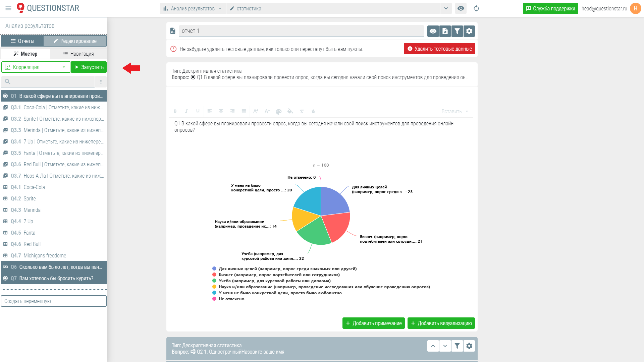Viewport: 644px width, 362px height.
Task: Toggle the eye visibility icon in toolbar
Action: coord(433,31)
